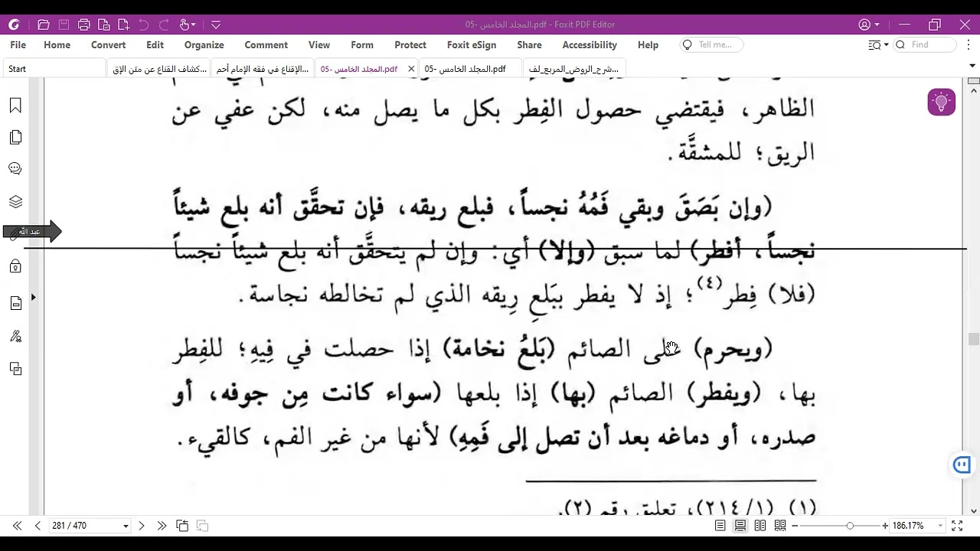Image resolution: width=980 pixels, height=551 pixels.
Task: Close the active المجلد الخامس tab
Action: tap(411, 69)
